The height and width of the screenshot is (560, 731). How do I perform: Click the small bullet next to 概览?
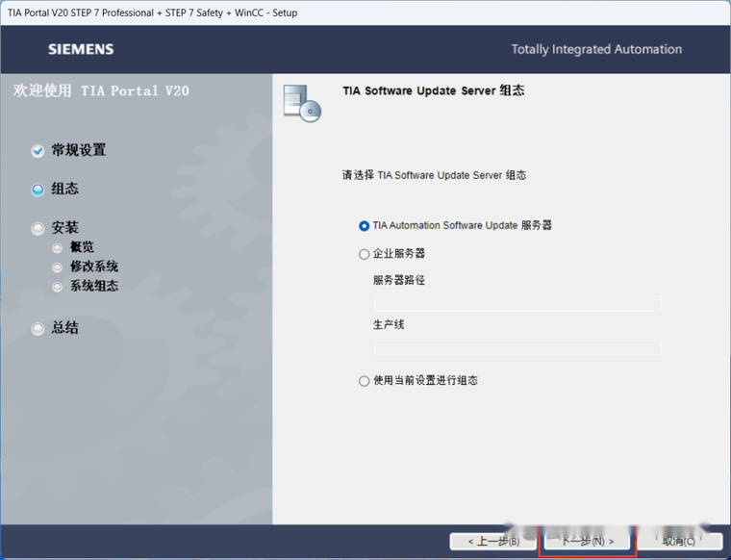coord(58,248)
